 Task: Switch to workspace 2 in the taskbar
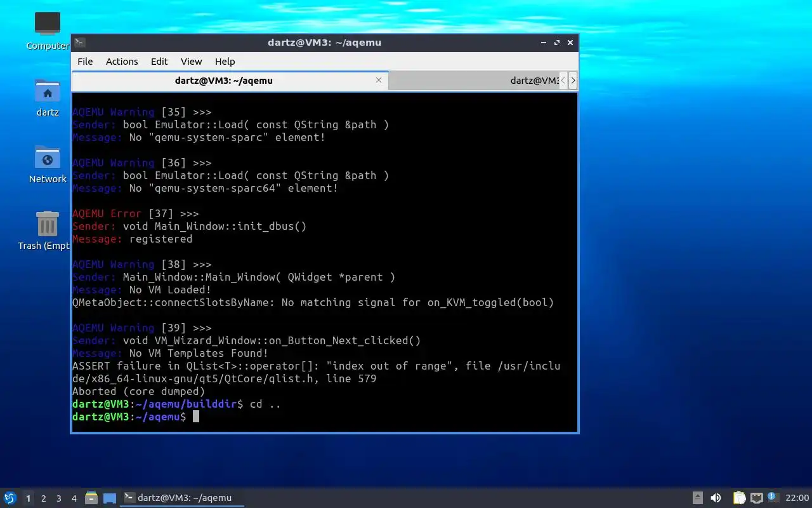click(44, 498)
